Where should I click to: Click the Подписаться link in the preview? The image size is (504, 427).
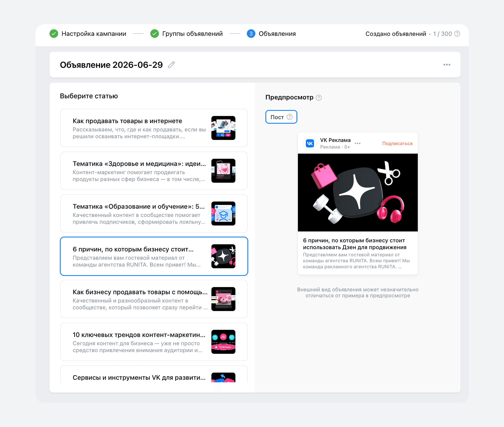[397, 144]
